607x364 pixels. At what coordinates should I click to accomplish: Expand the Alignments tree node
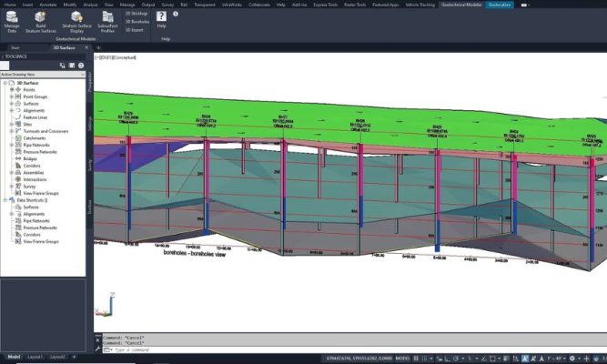11,110
